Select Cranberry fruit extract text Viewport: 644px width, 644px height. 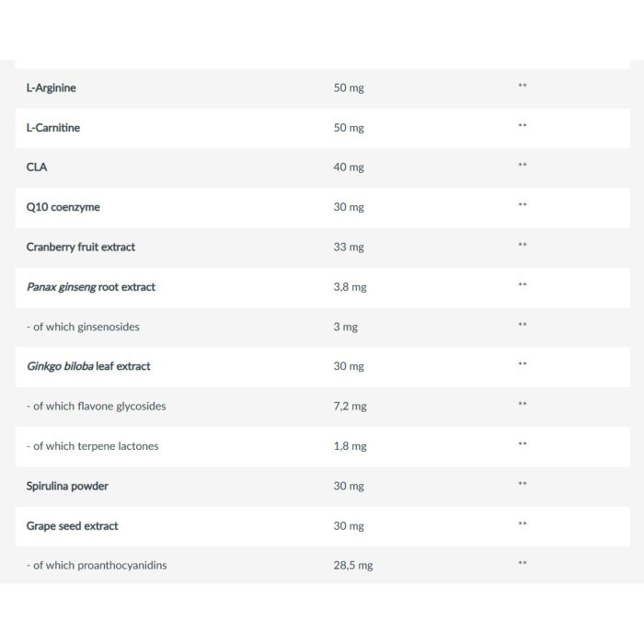[81, 247]
